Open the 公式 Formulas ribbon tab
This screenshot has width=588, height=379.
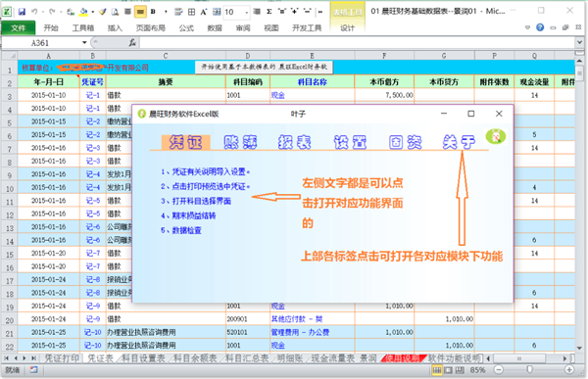186,27
